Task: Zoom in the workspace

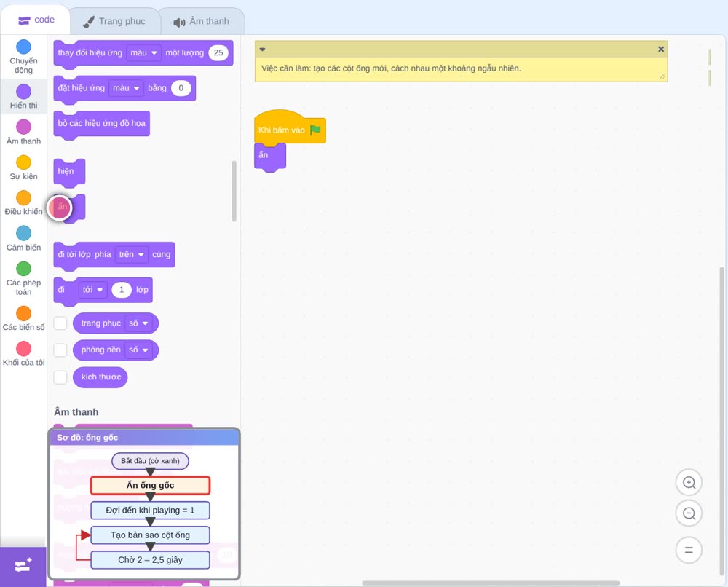Action: click(689, 483)
